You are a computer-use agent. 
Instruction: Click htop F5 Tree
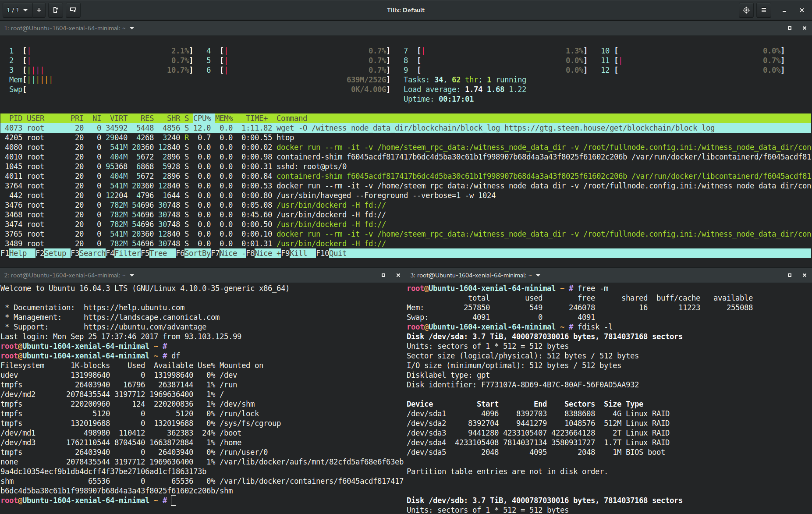point(158,253)
